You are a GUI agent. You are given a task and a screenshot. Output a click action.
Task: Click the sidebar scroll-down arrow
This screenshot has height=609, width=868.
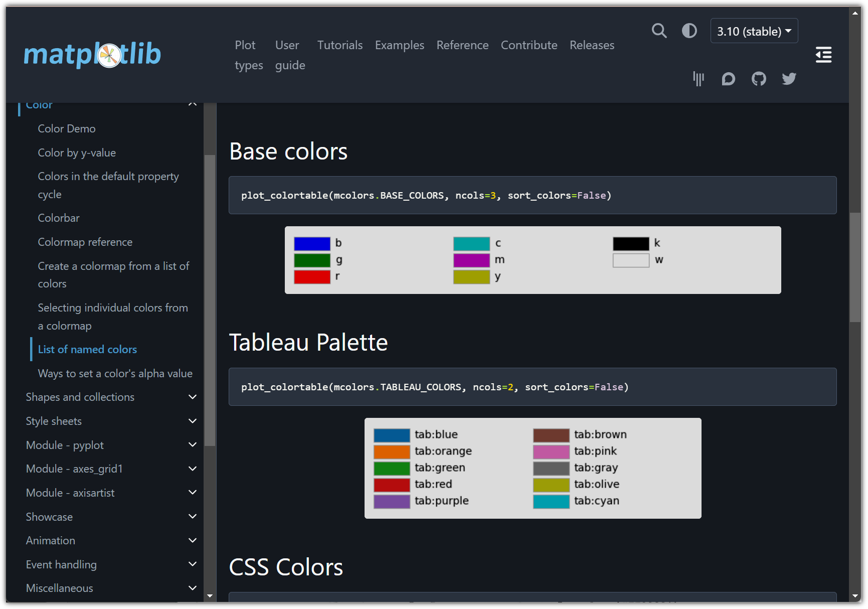210,596
